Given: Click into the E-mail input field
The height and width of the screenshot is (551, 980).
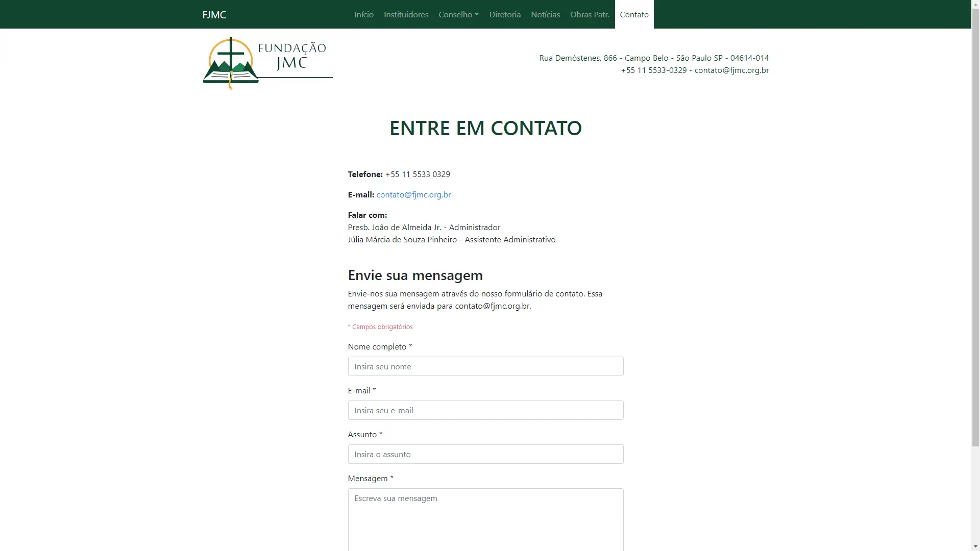Looking at the screenshot, I should click(x=485, y=410).
